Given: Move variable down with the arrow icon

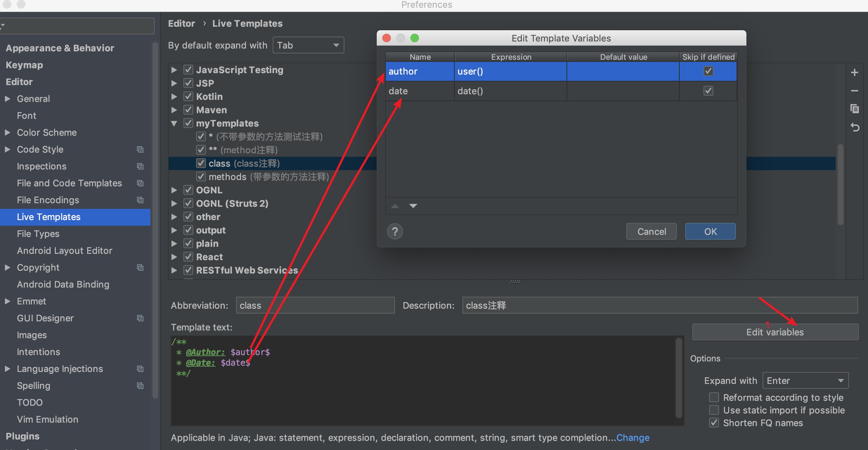Looking at the screenshot, I should [x=413, y=206].
